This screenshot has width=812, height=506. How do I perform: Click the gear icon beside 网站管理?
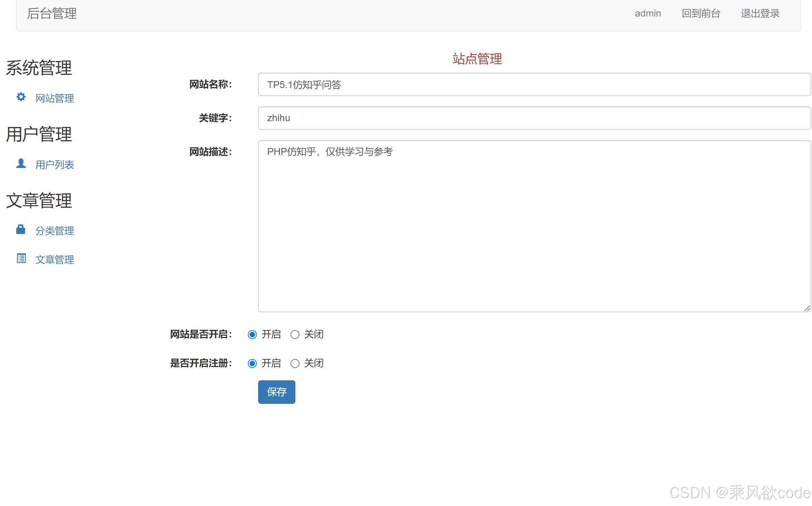pyautogui.click(x=21, y=97)
